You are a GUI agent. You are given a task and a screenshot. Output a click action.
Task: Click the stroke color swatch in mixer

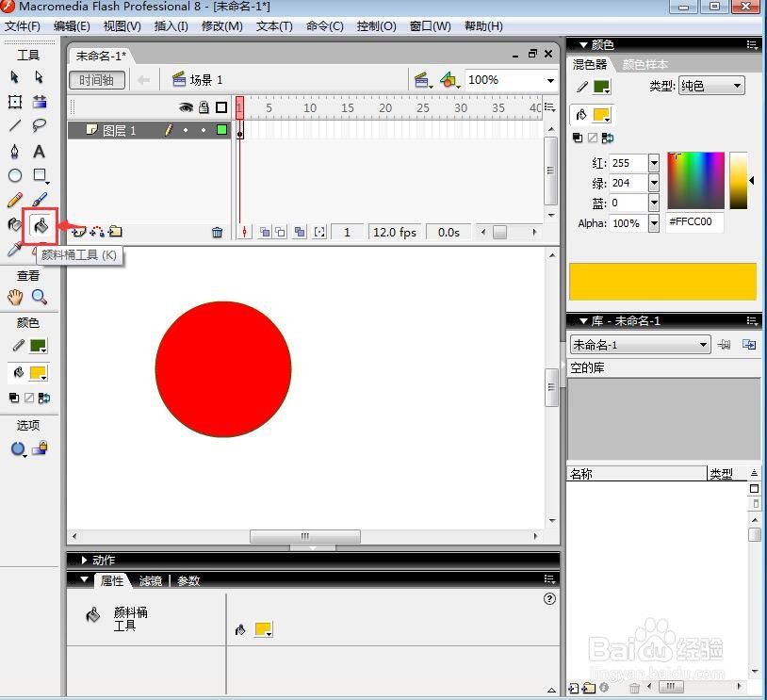[601, 87]
